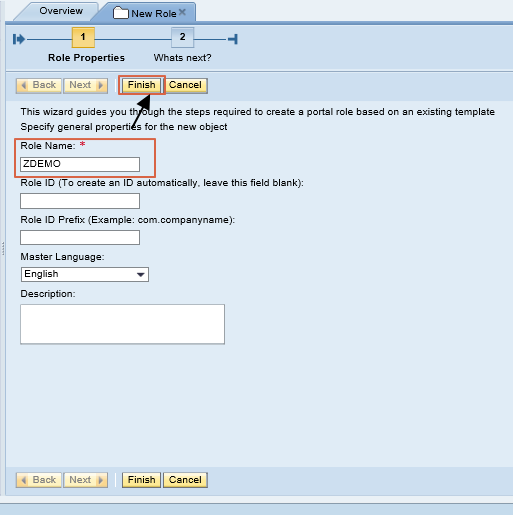
Task: Click the bottom Next button
Action: [x=86, y=480]
